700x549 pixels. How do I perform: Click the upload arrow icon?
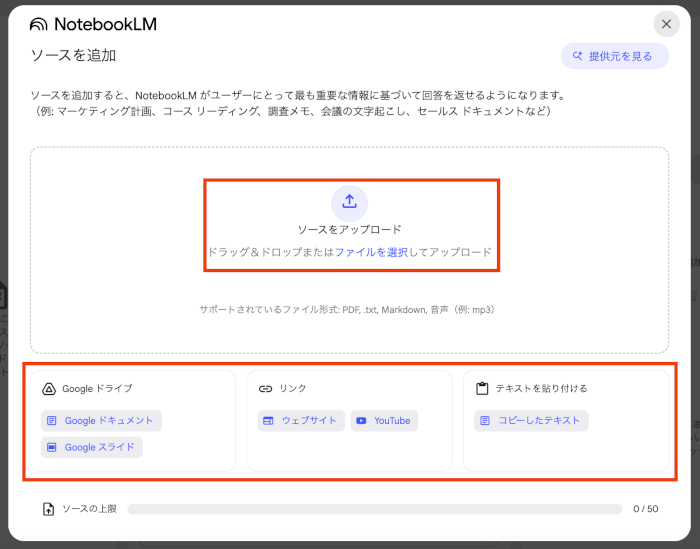click(349, 203)
